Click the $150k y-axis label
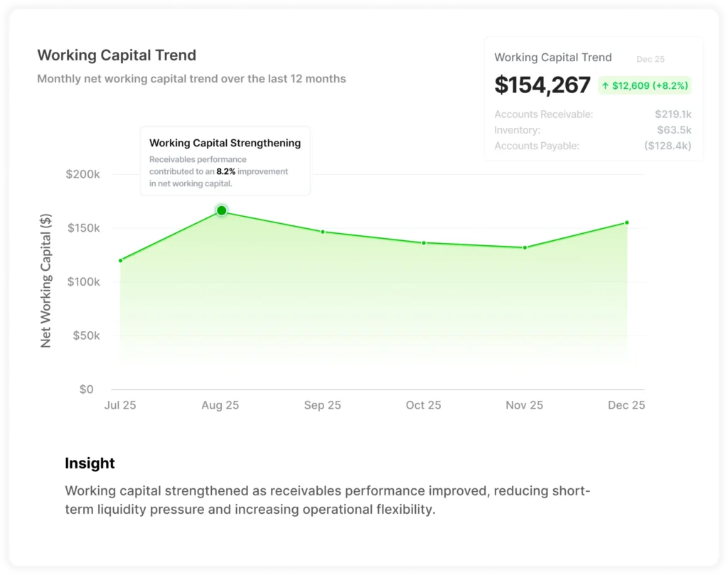This screenshot has width=728, height=575. click(x=84, y=228)
